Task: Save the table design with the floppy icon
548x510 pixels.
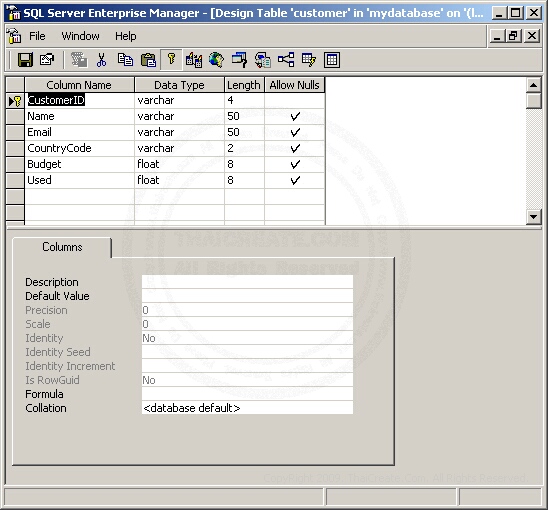Action: [25, 60]
